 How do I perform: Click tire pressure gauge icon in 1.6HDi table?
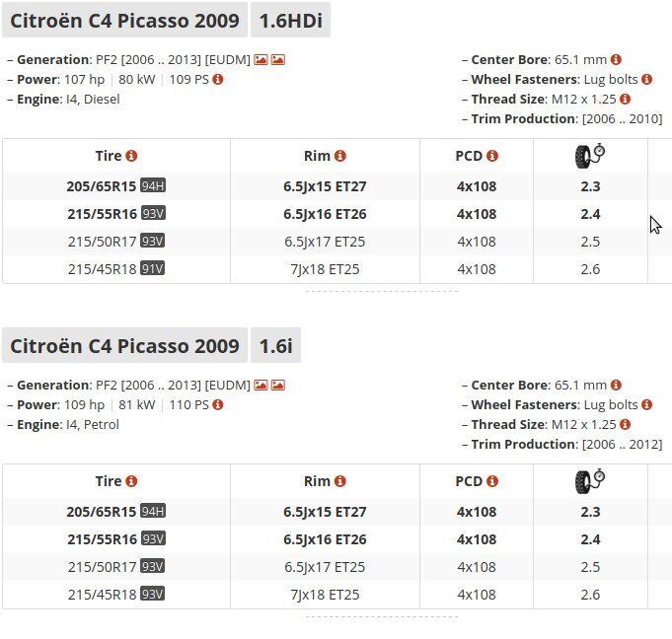tap(589, 155)
